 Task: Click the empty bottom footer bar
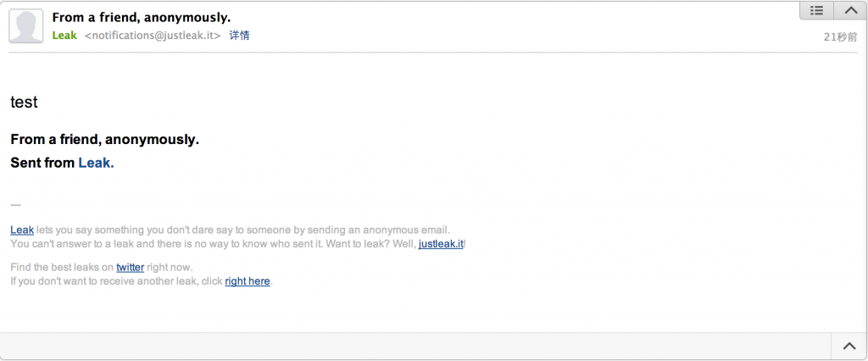415,346
